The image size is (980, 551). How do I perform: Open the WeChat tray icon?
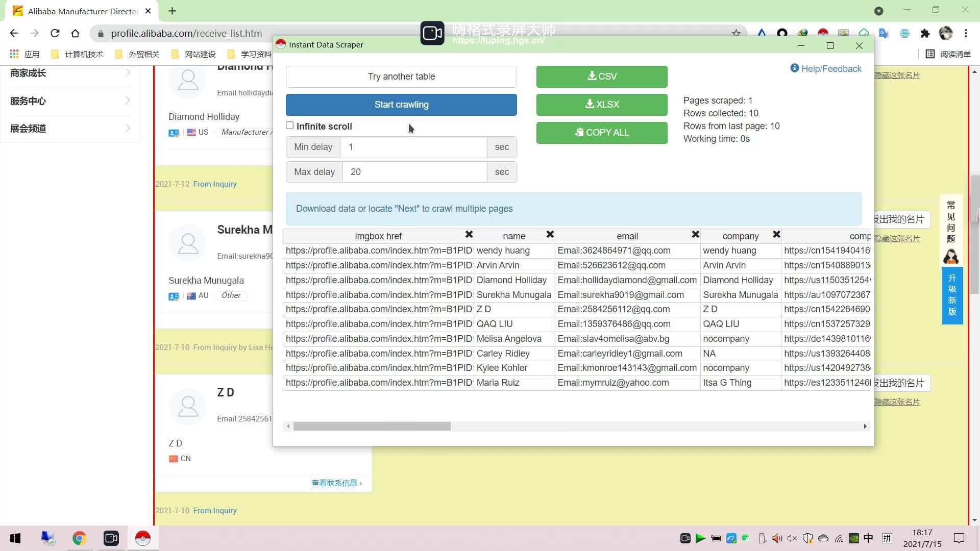click(x=746, y=538)
